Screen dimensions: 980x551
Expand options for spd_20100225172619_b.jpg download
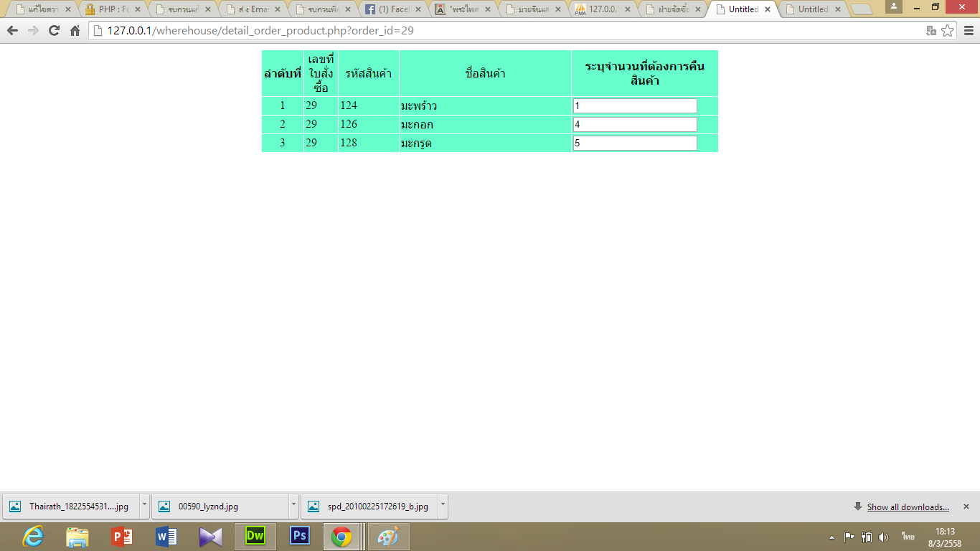point(442,506)
